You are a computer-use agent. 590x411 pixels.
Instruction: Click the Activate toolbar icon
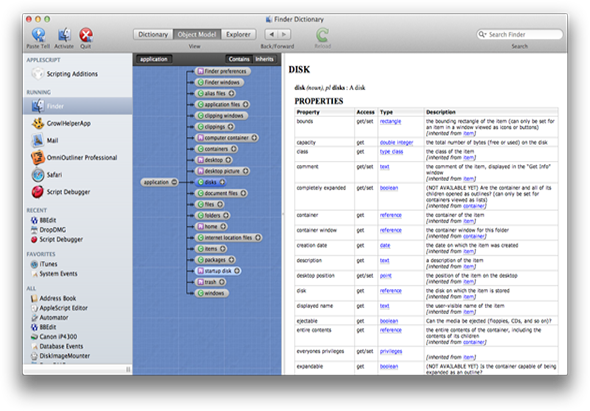click(64, 35)
